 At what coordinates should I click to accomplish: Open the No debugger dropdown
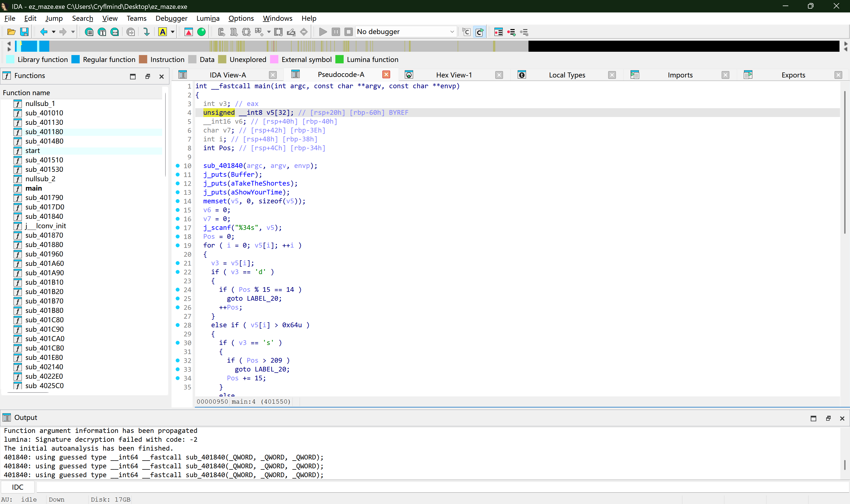click(x=406, y=32)
